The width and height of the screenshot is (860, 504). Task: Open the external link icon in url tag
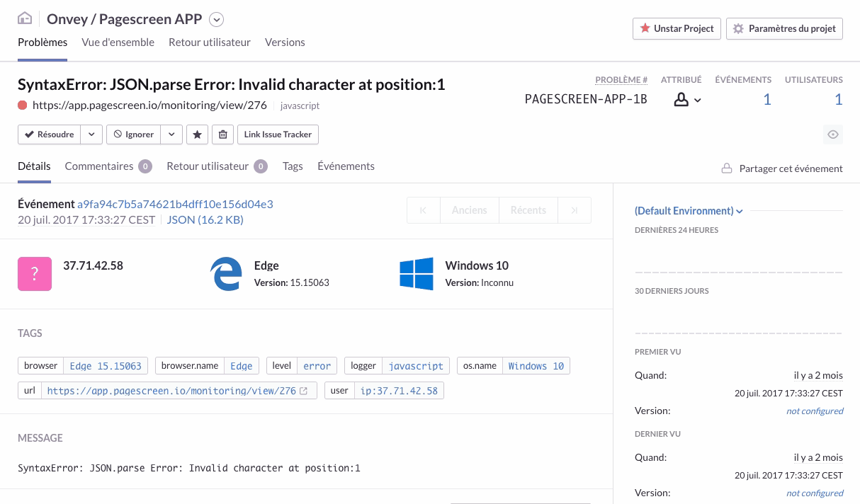click(304, 391)
